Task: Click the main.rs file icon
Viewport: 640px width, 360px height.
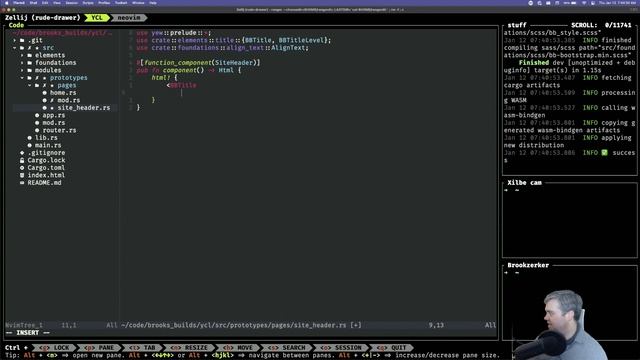Action: click(x=29, y=145)
